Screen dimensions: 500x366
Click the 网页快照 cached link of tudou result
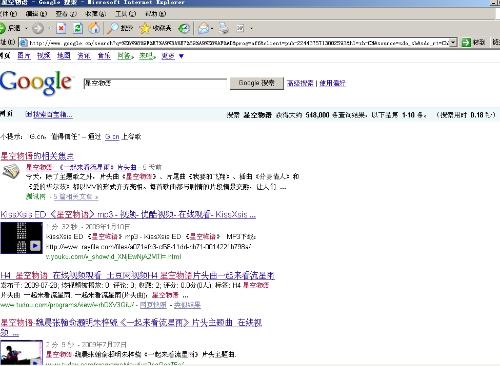tap(153, 305)
